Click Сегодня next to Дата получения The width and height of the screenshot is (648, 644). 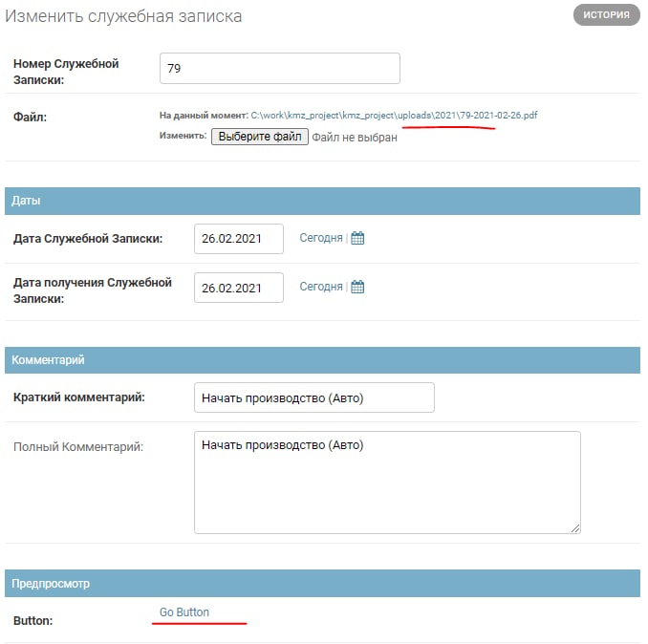pos(321,287)
